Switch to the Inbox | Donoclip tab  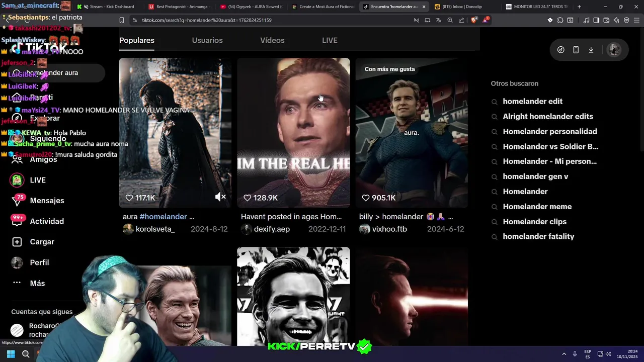[x=466, y=7]
